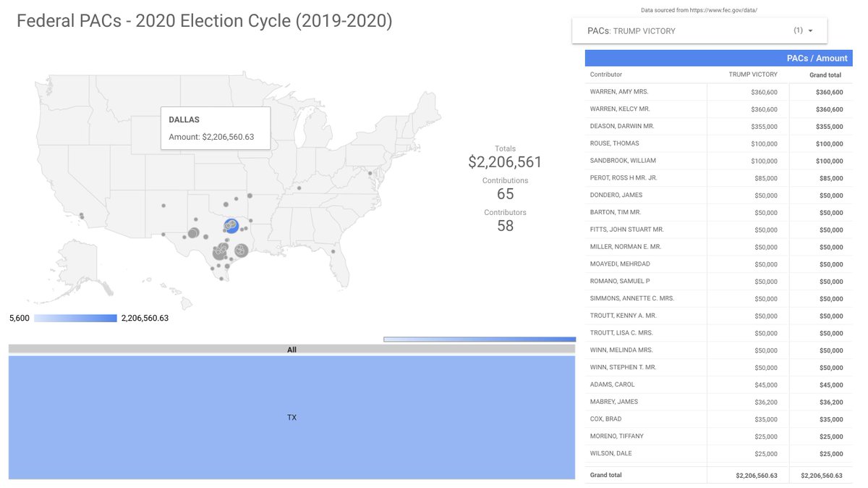Click the dashboard title Federal PACs 2020 Election Cycle
Viewport: 868px width, 488px height.
pos(205,22)
